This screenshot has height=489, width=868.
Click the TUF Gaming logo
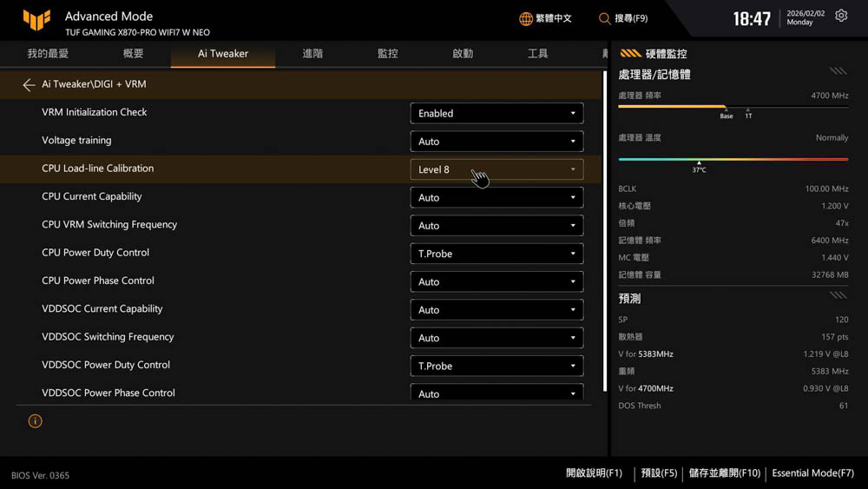tap(36, 19)
